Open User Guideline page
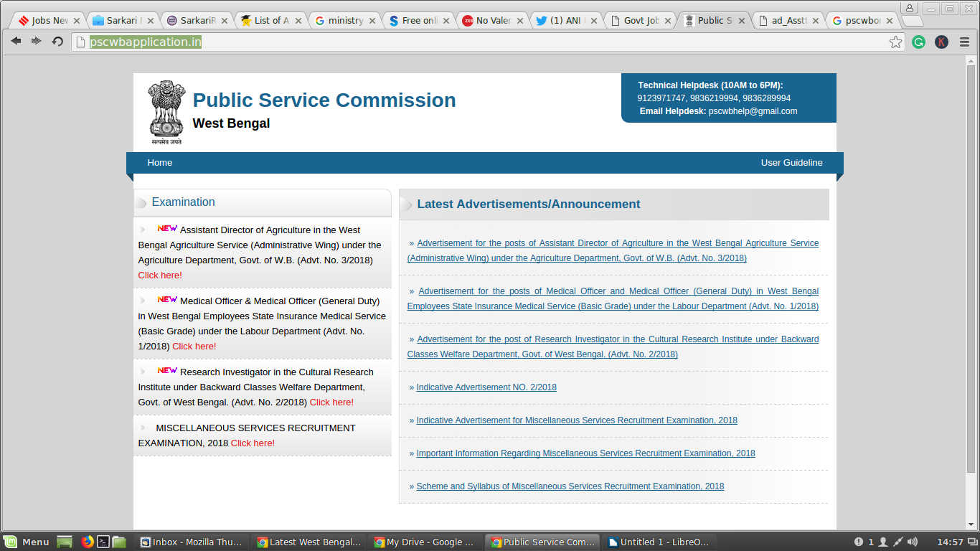Viewport: 980px width, 551px height. point(791,163)
